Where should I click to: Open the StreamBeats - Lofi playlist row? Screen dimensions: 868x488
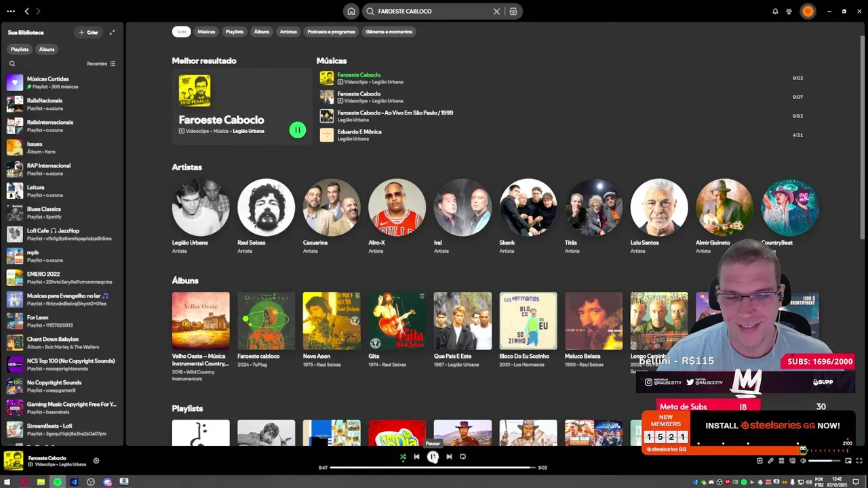tap(62, 430)
